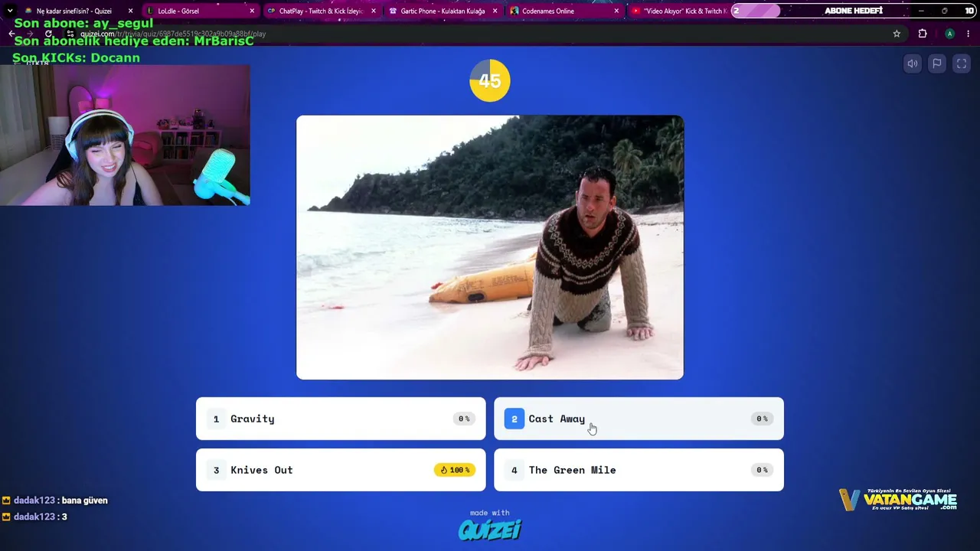Click the 0% badge on Cast Away

[x=762, y=419]
